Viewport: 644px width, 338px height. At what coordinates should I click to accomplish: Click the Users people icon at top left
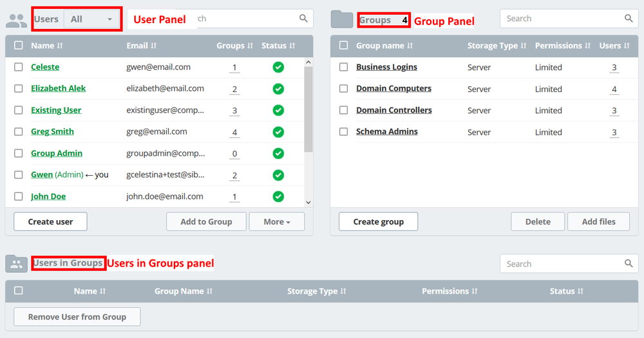coord(16,20)
